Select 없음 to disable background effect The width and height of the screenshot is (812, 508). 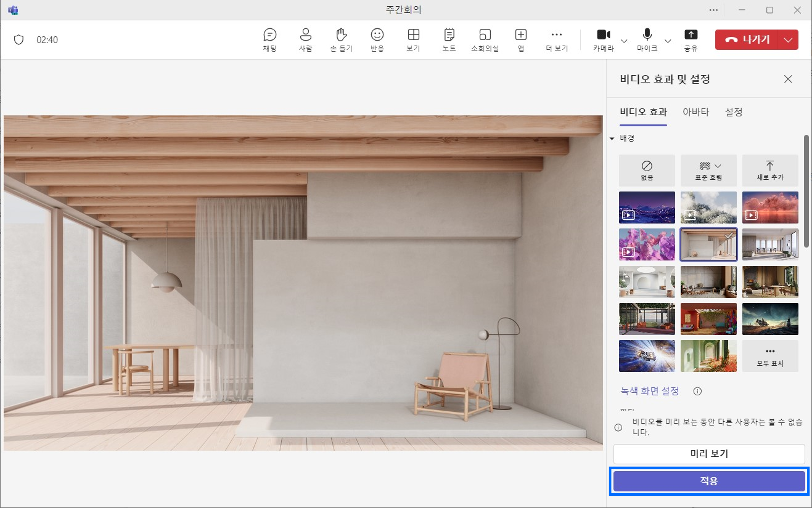647,170
